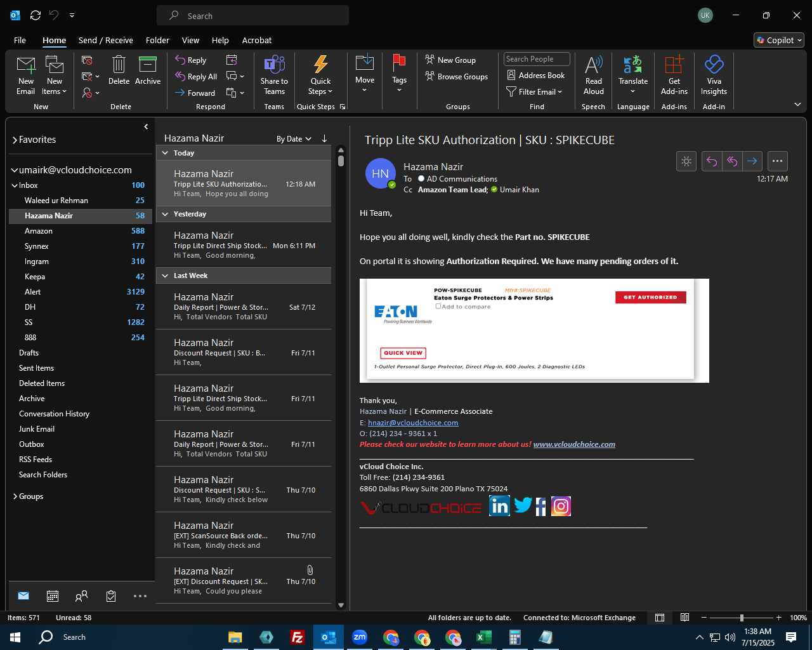Click the Search People field

click(x=537, y=59)
